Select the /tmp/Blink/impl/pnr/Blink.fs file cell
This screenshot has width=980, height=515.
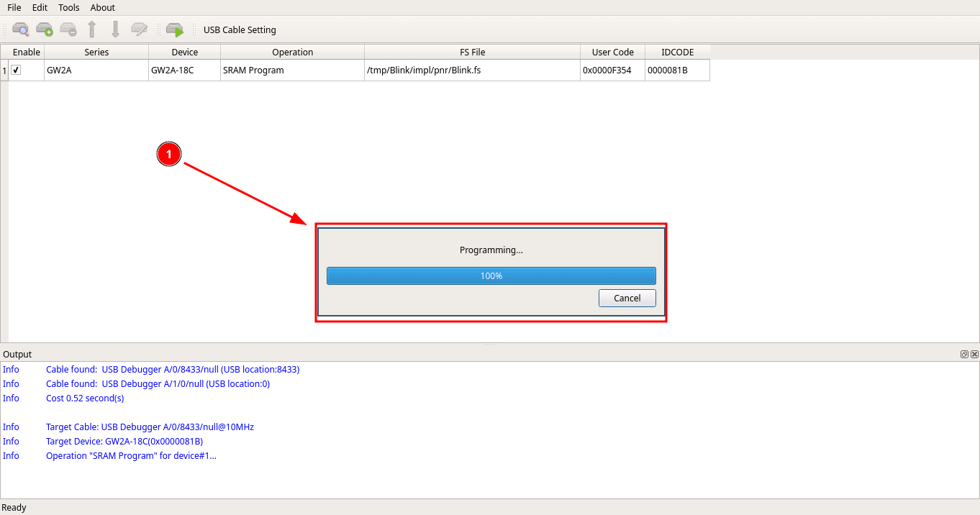473,70
